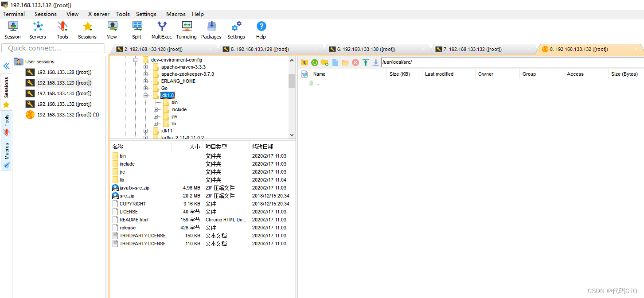
Task: Create new folder in SFTP panel
Action: pos(325,62)
